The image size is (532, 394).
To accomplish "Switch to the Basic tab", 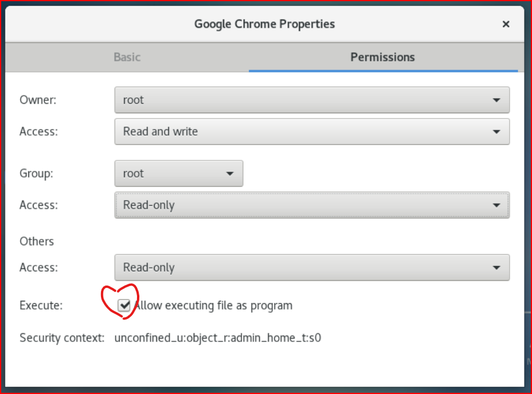I will (x=127, y=57).
